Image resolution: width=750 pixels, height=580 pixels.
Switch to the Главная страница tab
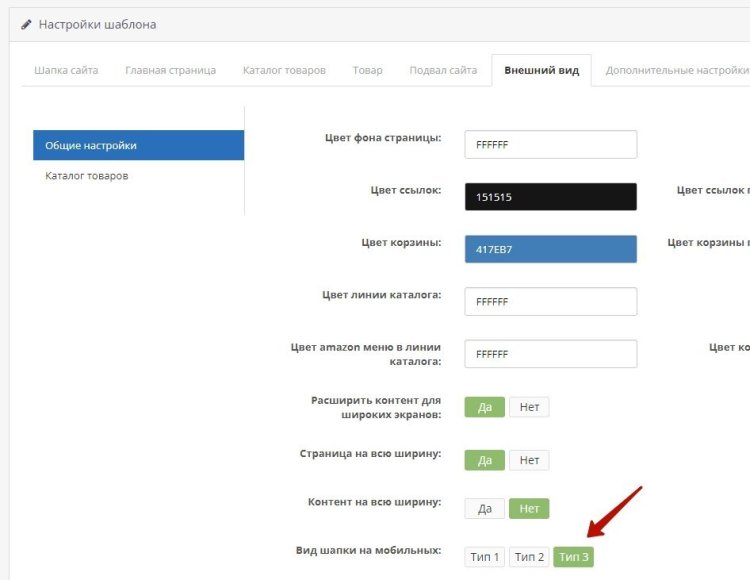click(x=170, y=71)
